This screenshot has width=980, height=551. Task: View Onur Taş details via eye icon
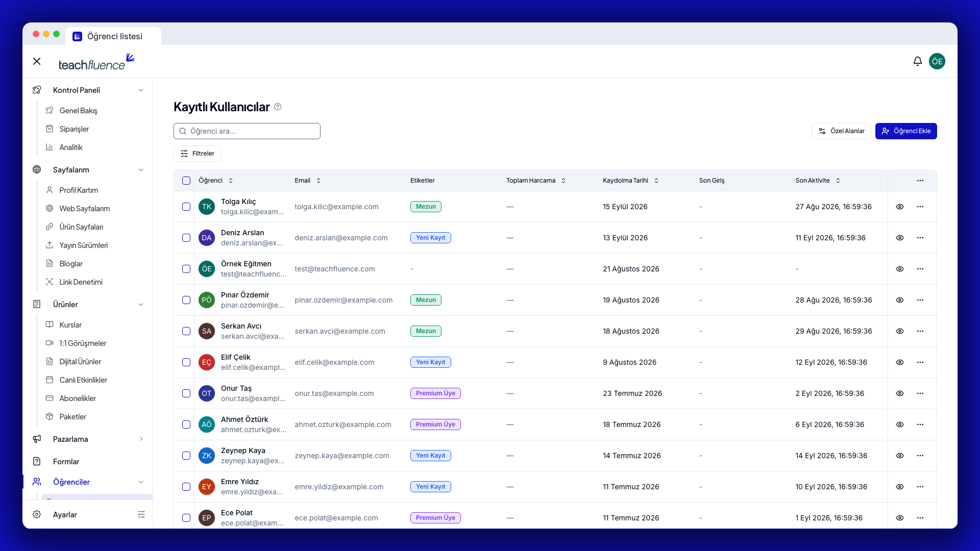click(900, 393)
